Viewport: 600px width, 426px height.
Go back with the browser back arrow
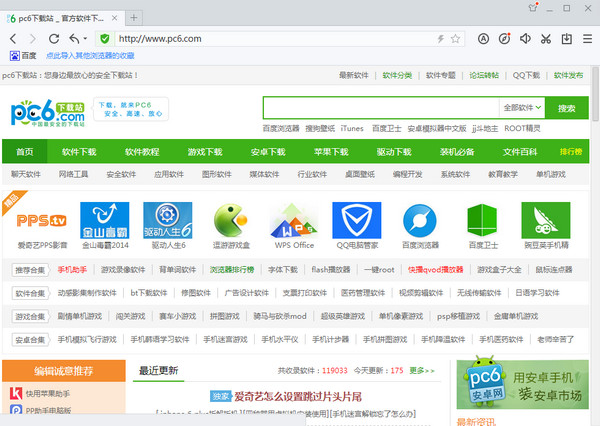pos(13,39)
